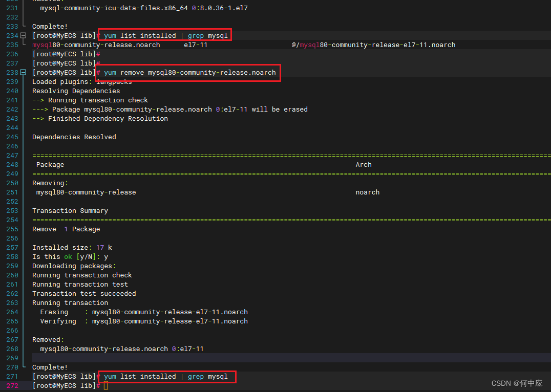Click the 'Transaction test succeeded' line
The image size is (551, 392).
pos(84,294)
